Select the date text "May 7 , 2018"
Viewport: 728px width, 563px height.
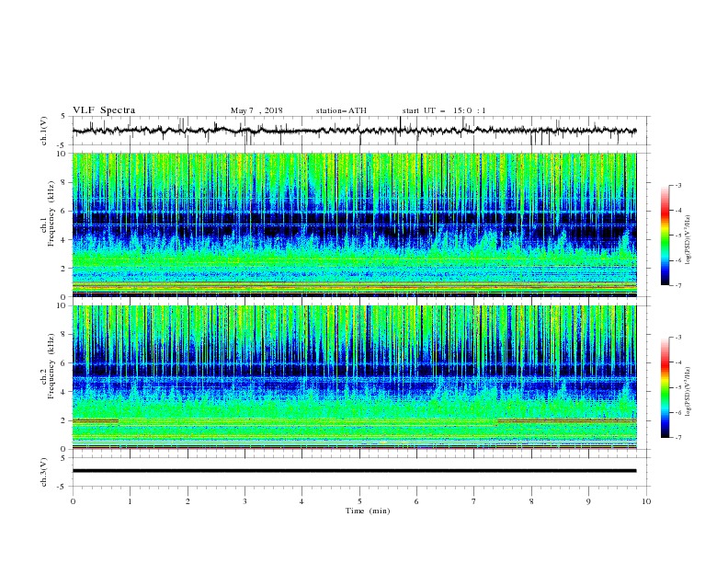(256, 110)
